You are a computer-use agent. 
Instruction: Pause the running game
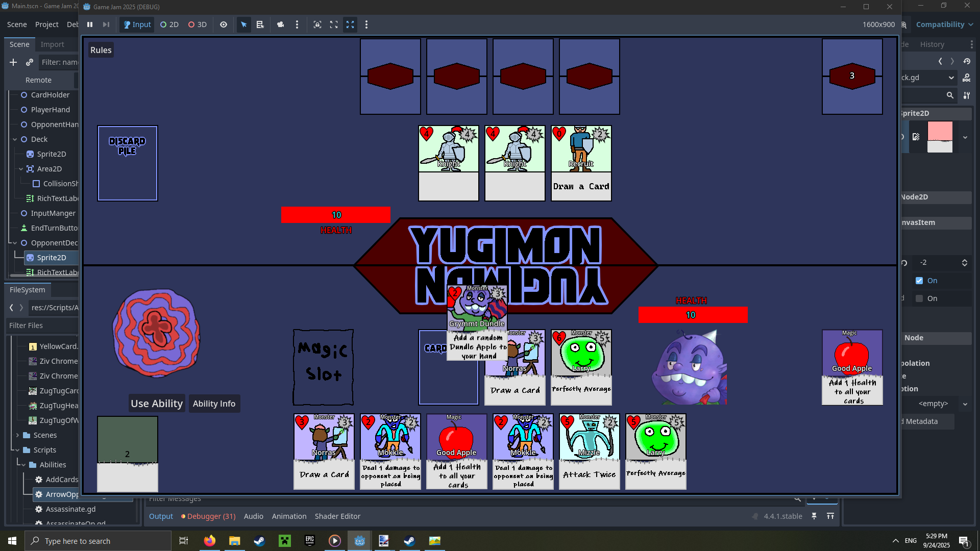pyautogui.click(x=90, y=24)
